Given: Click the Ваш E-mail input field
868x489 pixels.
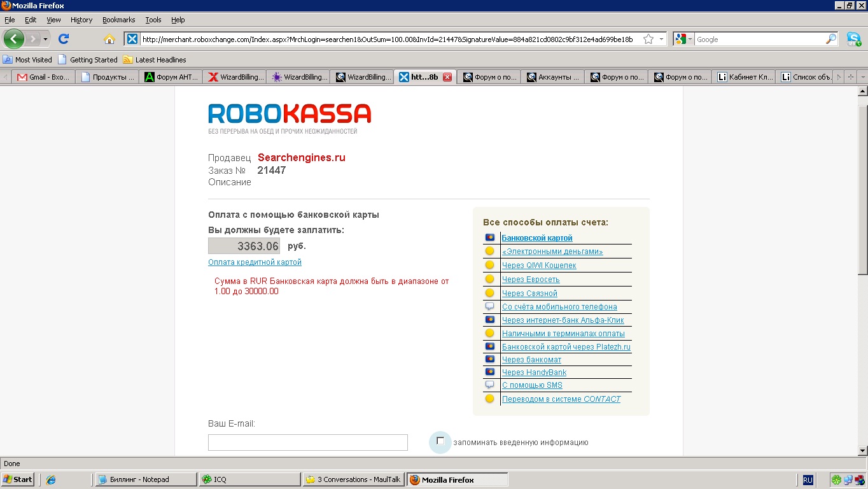Looking at the screenshot, I should pyautogui.click(x=308, y=443).
